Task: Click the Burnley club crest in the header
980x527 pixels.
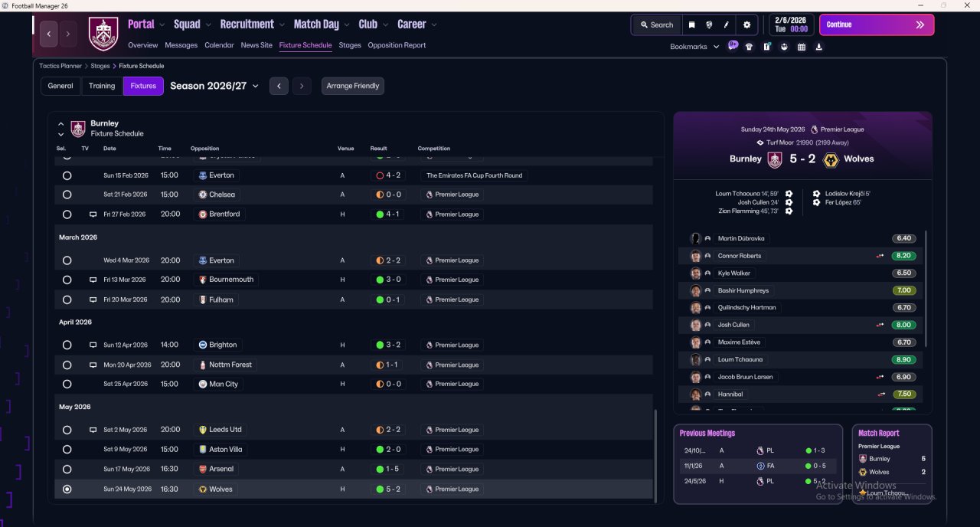Action: (x=103, y=34)
